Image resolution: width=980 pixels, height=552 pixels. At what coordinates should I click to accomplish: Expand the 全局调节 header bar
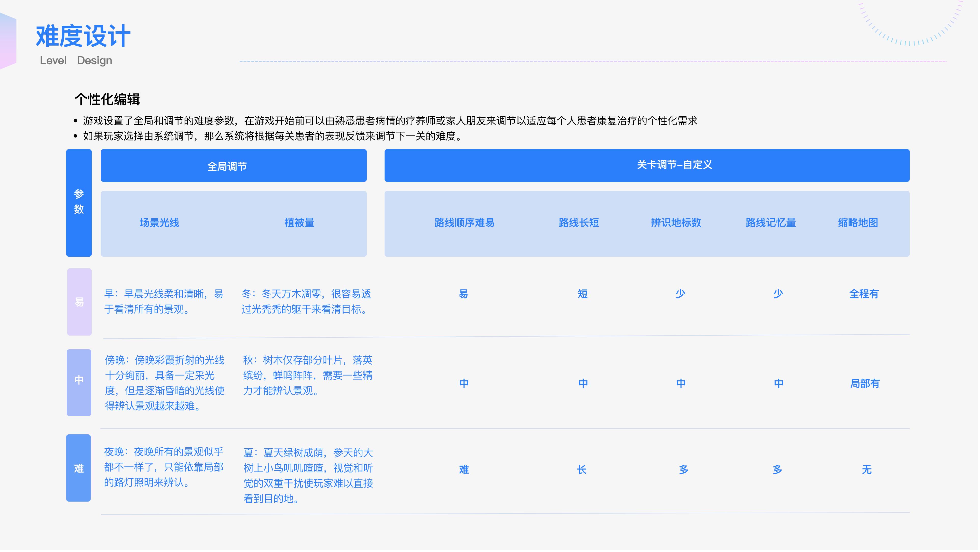233,165
